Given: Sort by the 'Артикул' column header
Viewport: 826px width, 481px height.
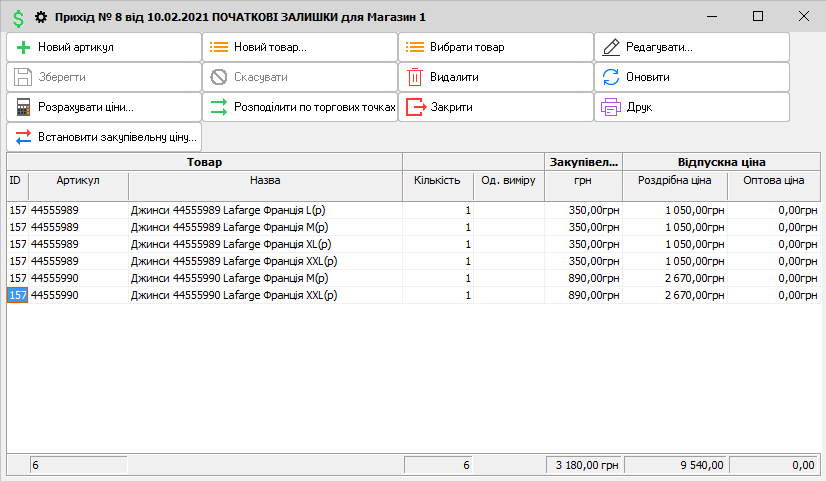Looking at the screenshot, I should coord(78,181).
